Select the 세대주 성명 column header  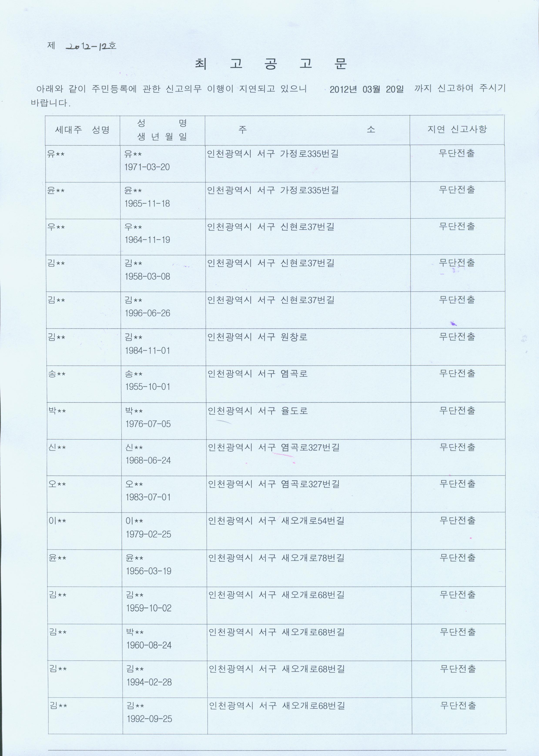(82, 130)
